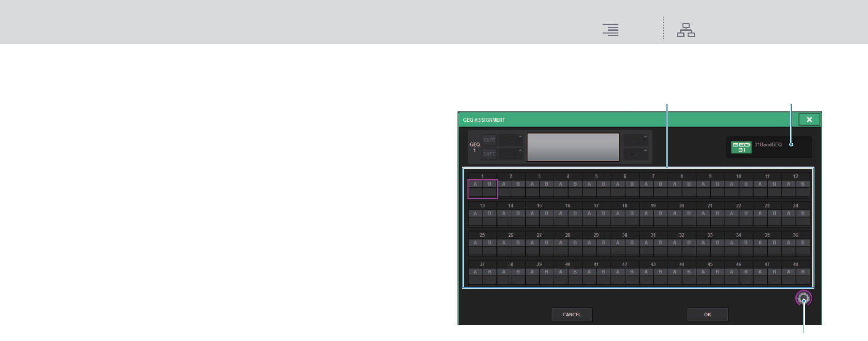Image resolution: width=868 pixels, height=341 pixels.
Task: Choose slot B of rack 40
Action: (575, 277)
